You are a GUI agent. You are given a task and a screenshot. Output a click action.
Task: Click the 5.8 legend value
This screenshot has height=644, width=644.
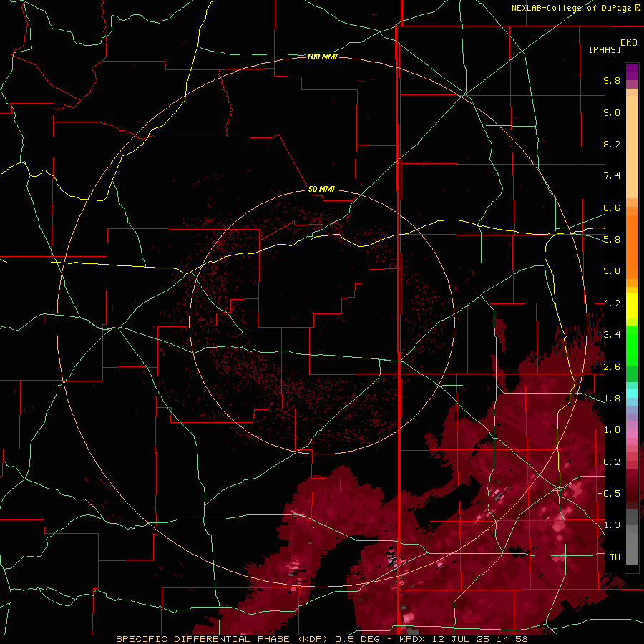point(612,240)
